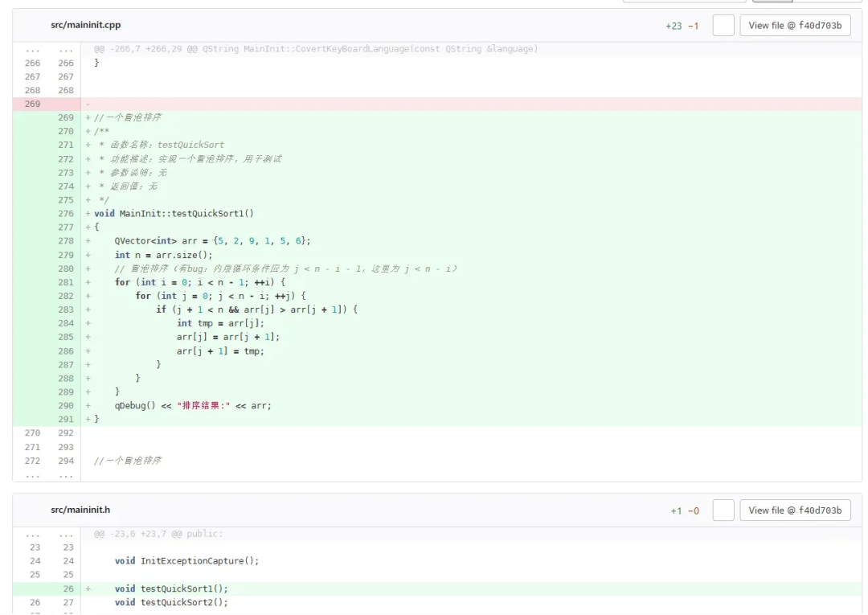Expand hidden lines above line 266 in maininit.cpp
The image size is (868, 615).
[47, 49]
